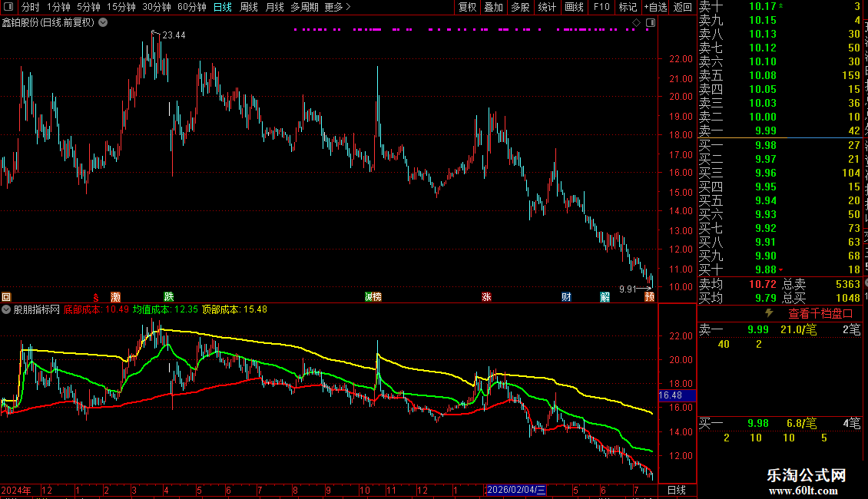Click the 买三 9.96 bid row
The height and width of the screenshot is (499, 868).
click(780, 173)
